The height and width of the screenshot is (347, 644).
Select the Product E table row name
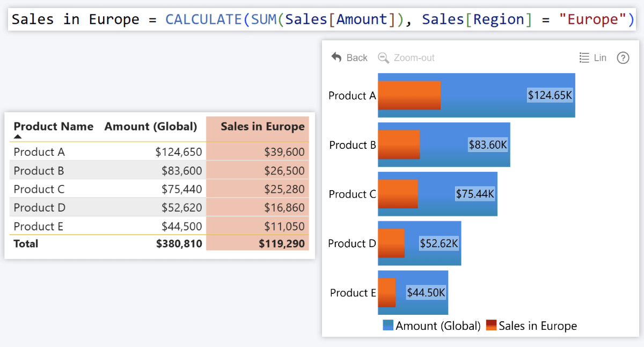(39, 226)
